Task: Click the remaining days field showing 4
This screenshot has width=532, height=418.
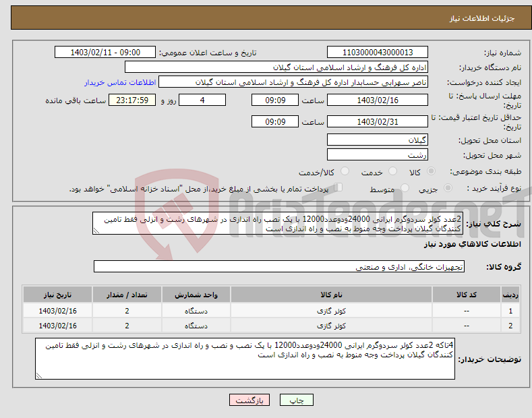Action: point(202,100)
